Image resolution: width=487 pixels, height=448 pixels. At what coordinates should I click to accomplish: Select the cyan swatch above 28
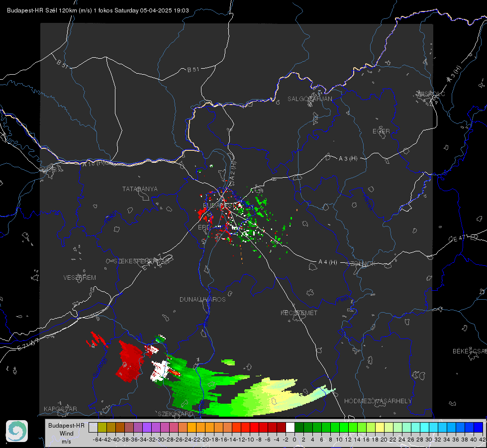(x=425, y=427)
